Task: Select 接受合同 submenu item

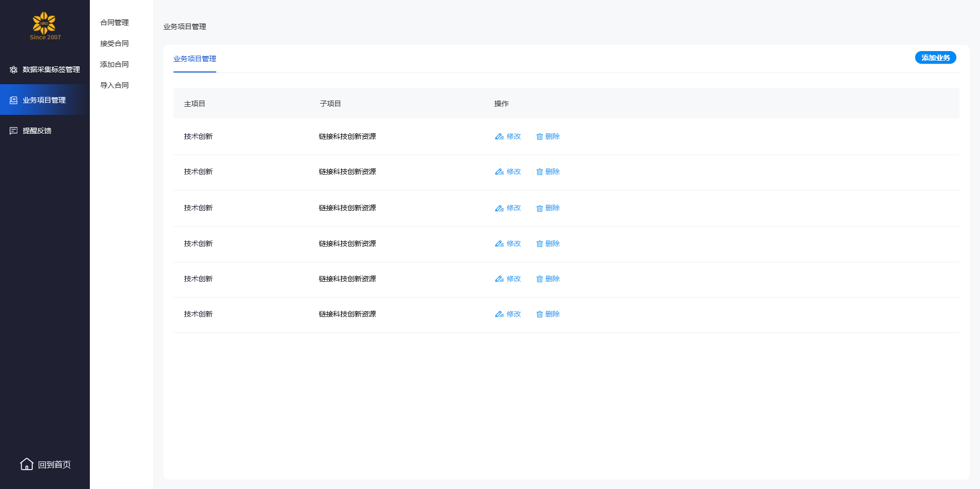Action: click(114, 43)
